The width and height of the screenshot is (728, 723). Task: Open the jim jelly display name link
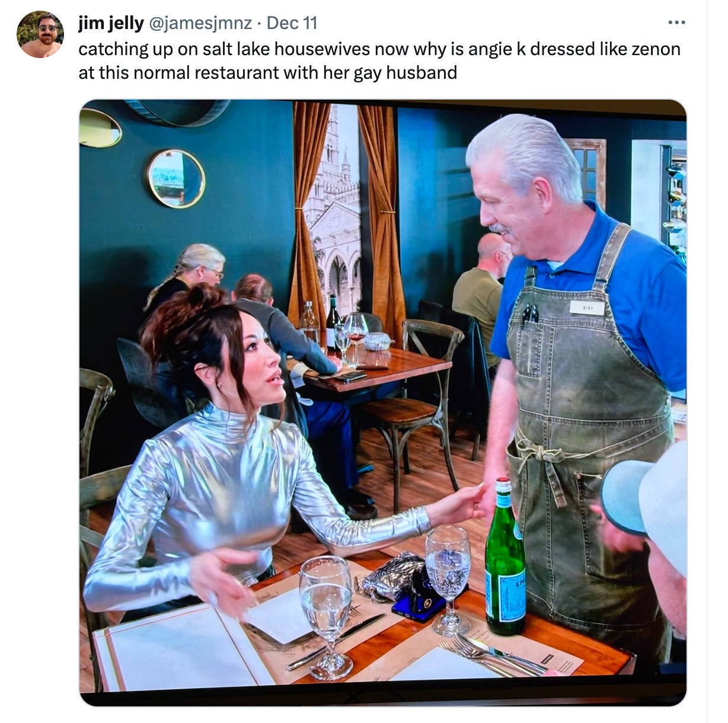pos(111,23)
